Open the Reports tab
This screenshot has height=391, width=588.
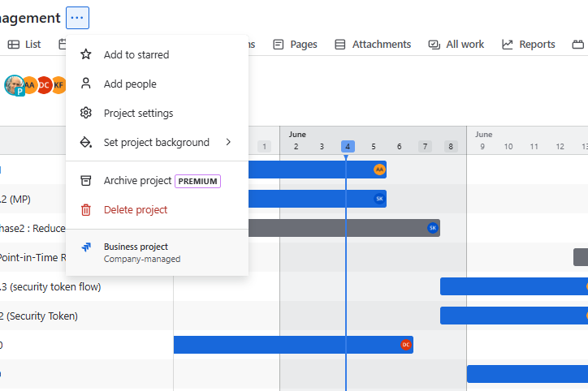[529, 44]
